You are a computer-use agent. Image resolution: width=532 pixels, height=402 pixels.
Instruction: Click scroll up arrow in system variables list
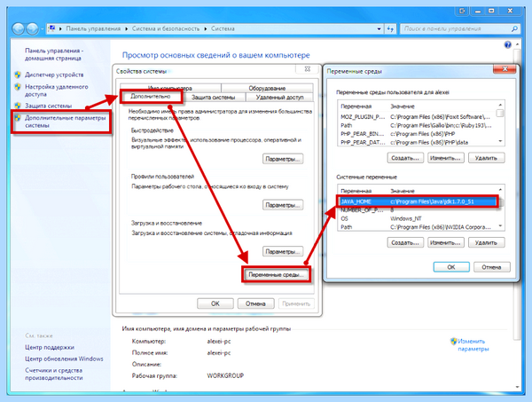[500, 189]
